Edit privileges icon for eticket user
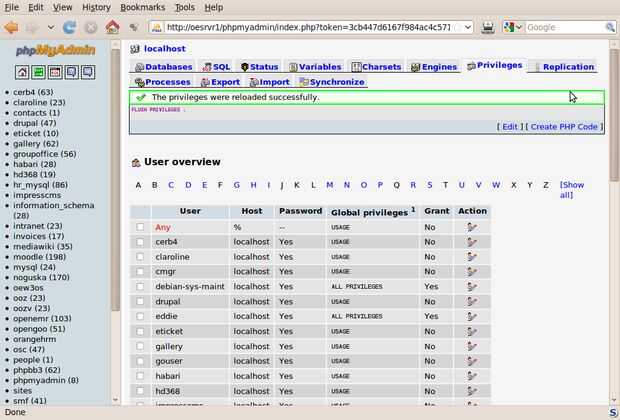The height and width of the screenshot is (420, 620). pyautogui.click(x=471, y=331)
